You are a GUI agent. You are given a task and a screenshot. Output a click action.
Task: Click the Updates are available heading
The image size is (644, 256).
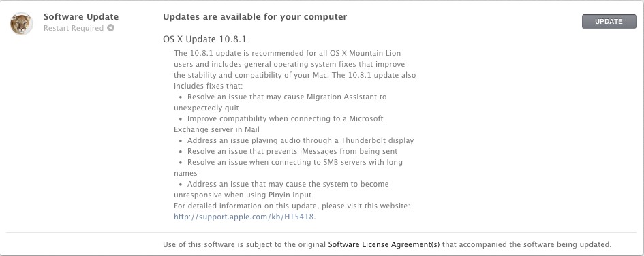[x=255, y=17]
